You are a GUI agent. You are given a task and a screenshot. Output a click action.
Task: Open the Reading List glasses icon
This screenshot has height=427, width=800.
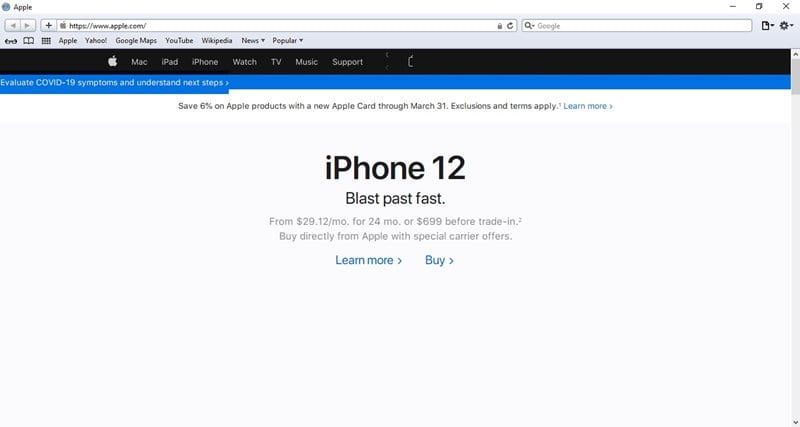point(11,41)
